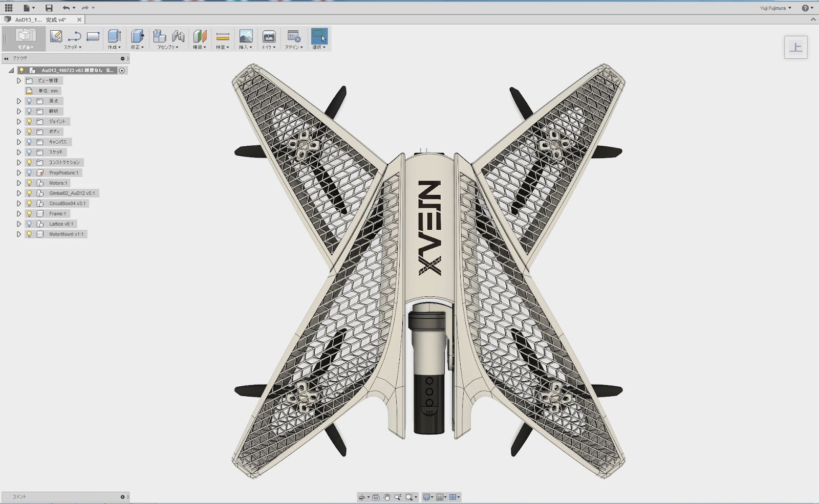Show the Lattice v6:1 component lightbulb
The width and height of the screenshot is (819, 504).
(x=29, y=224)
